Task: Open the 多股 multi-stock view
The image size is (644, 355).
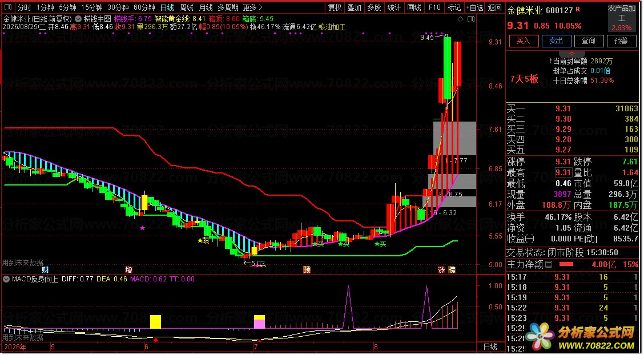Action: click(x=374, y=7)
